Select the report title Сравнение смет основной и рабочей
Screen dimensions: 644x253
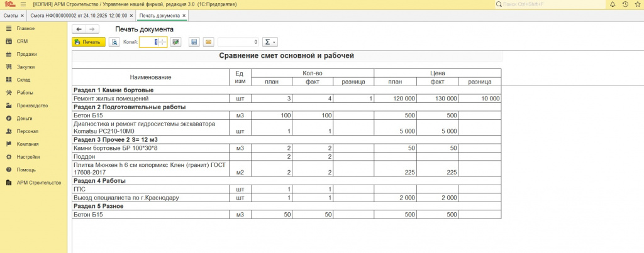[287, 56]
